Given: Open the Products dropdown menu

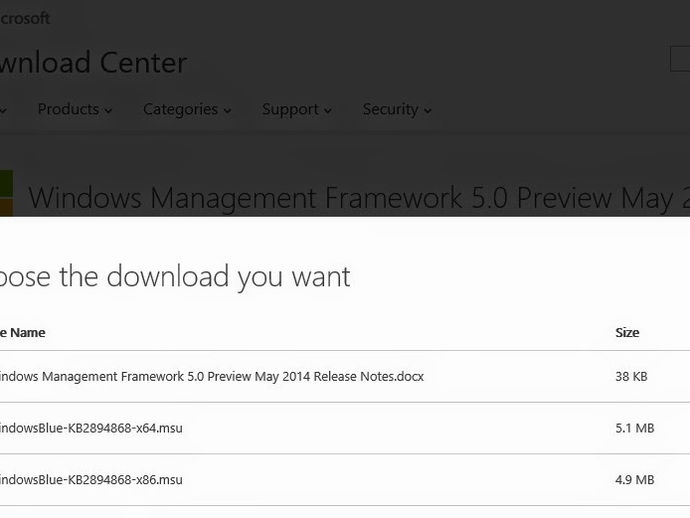Looking at the screenshot, I should coord(75,109).
